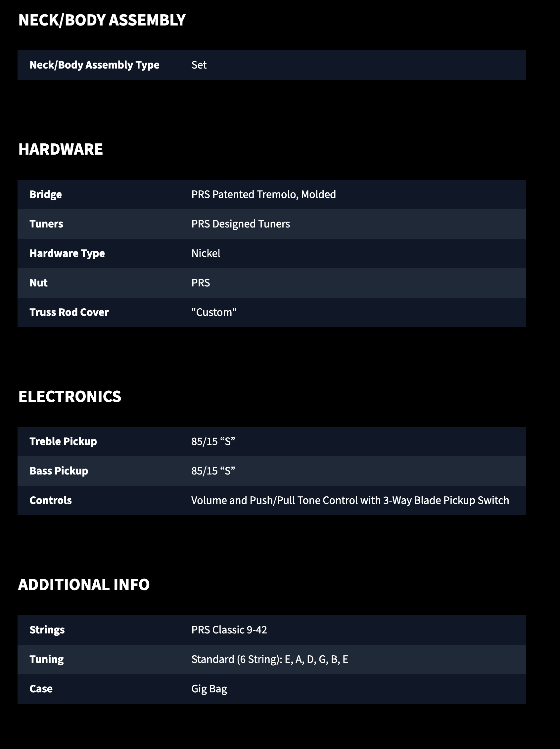Click the Neck/Body Assembly heading
This screenshot has height=749, width=560.
(102, 20)
